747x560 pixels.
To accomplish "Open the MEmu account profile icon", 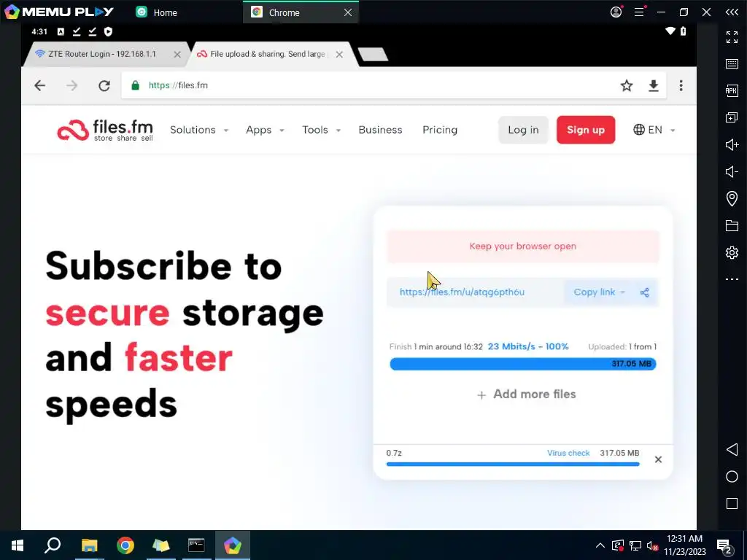I will pos(616,12).
